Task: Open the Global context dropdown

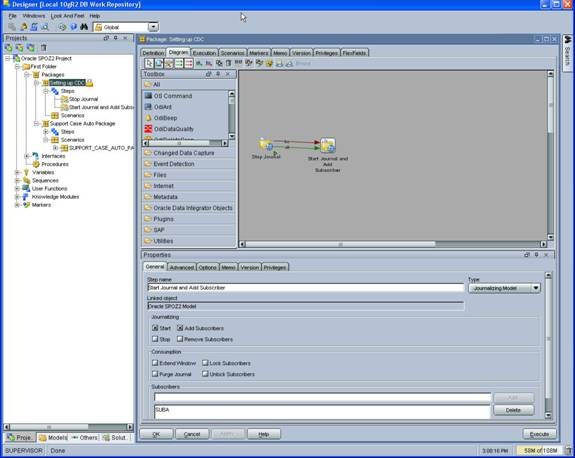Action: pyautogui.click(x=153, y=27)
